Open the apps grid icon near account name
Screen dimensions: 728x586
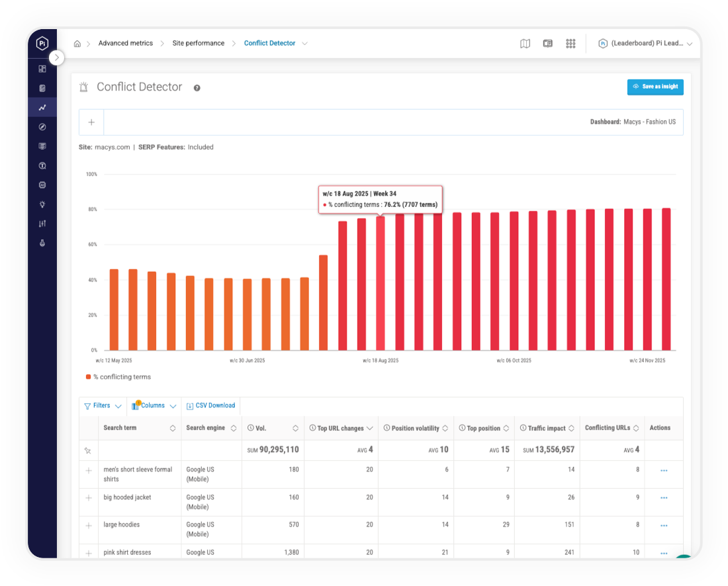coord(570,43)
